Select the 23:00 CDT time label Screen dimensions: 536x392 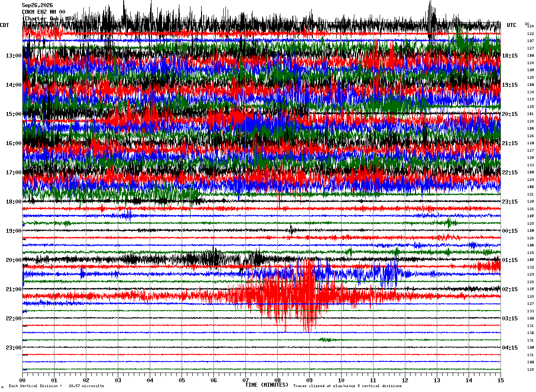pyautogui.click(x=14, y=348)
